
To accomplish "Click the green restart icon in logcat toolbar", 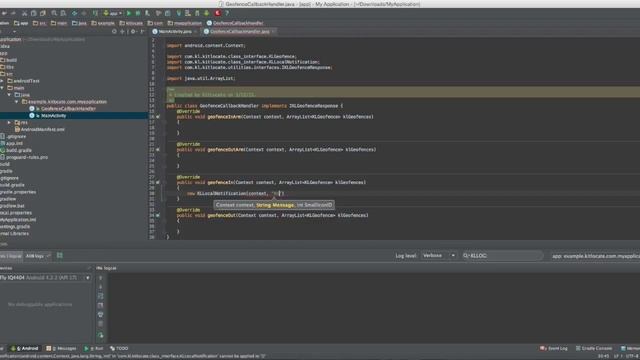I will [x=100, y=335].
